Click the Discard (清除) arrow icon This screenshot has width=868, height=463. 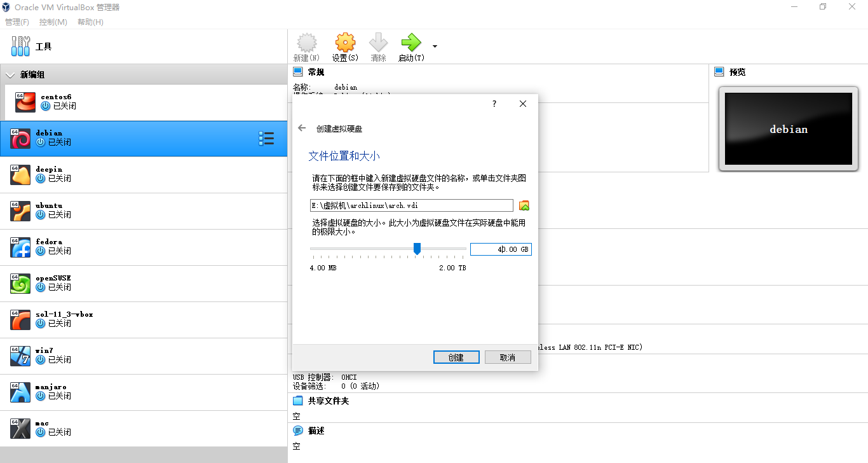378,43
